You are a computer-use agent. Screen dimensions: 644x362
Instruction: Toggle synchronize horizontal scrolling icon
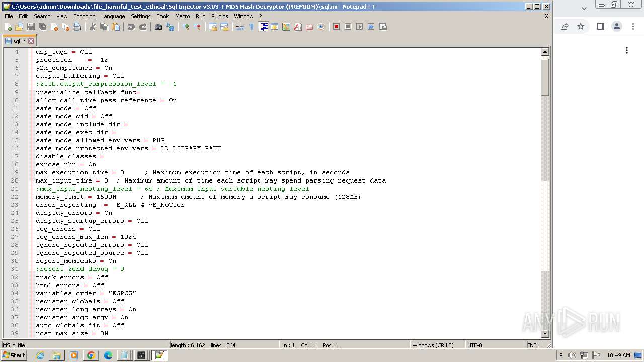[224, 27]
